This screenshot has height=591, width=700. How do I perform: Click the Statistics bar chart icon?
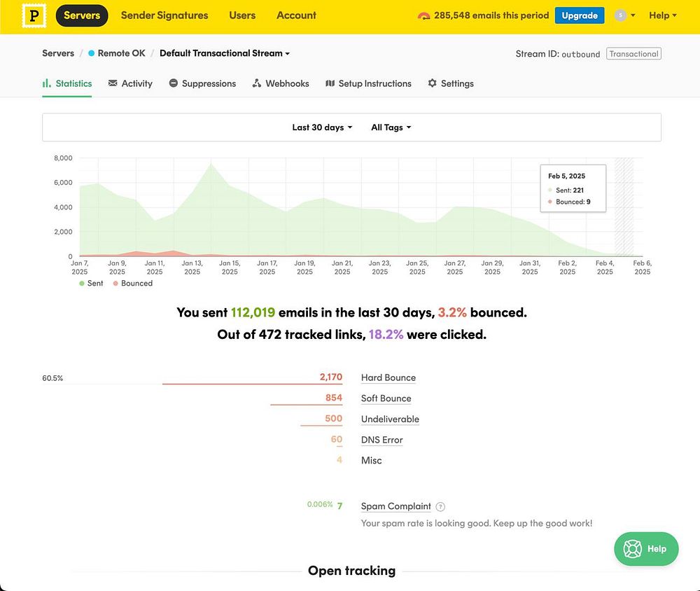(x=46, y=83)
